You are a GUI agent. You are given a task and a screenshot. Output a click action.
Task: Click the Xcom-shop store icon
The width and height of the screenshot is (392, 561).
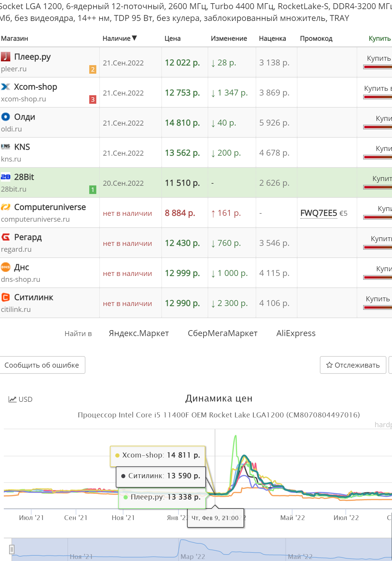(x=6, y=86)
